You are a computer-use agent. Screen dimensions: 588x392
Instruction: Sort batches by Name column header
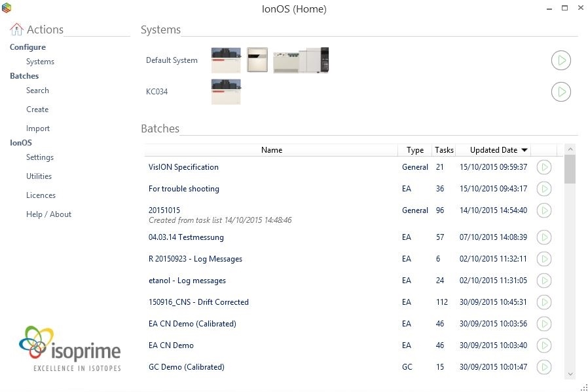271,150
